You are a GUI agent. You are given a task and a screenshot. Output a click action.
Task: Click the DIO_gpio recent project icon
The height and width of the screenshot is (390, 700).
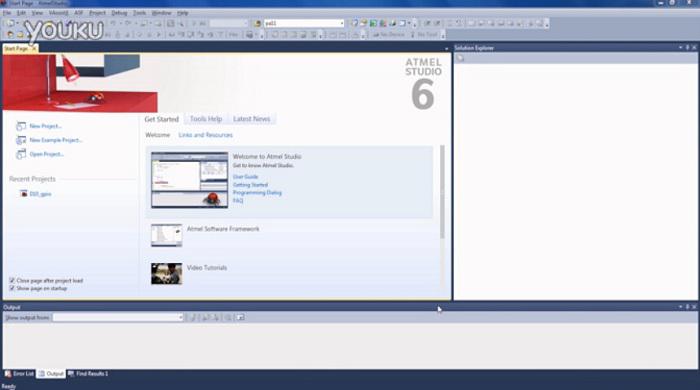click(x=24, y=194)
